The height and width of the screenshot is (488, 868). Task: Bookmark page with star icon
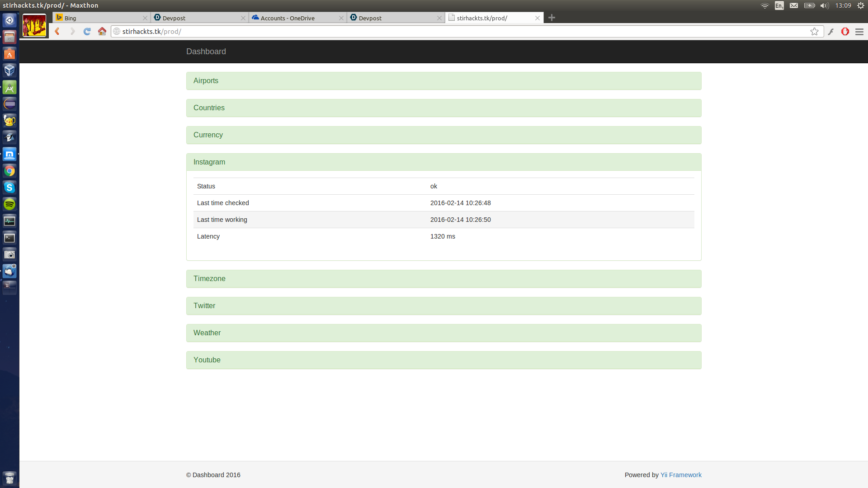(814, 32)
